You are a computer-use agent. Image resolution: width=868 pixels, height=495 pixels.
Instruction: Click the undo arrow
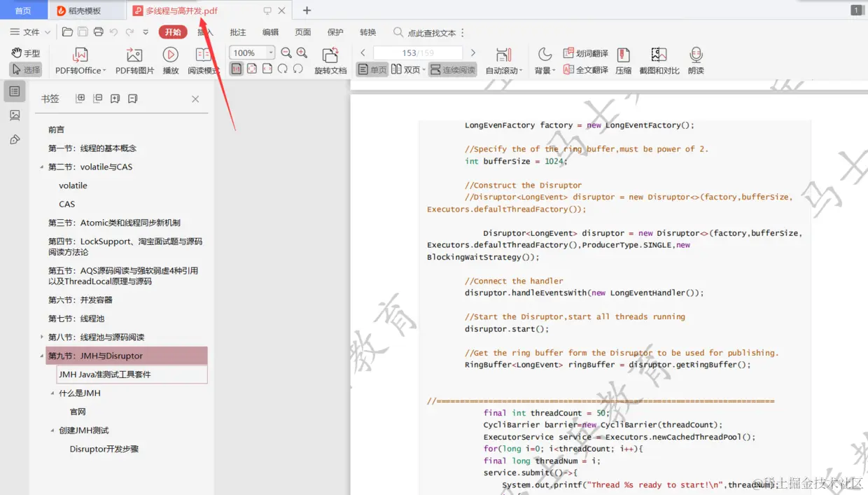pos(113,32)
